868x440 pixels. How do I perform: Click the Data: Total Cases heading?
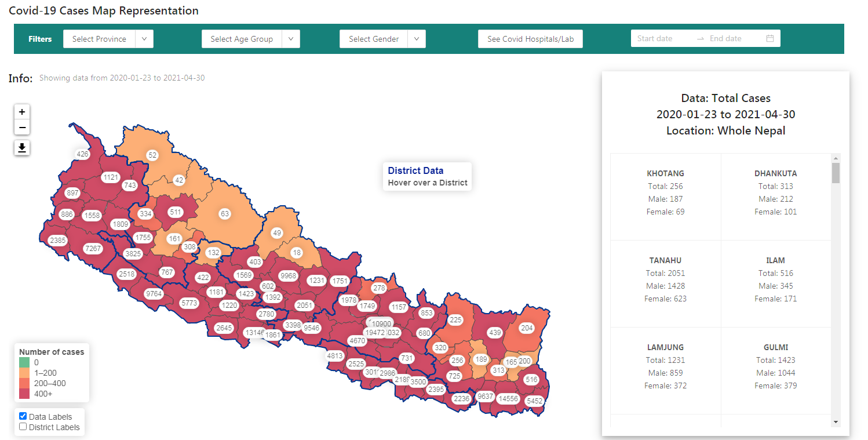click(725, 98)
